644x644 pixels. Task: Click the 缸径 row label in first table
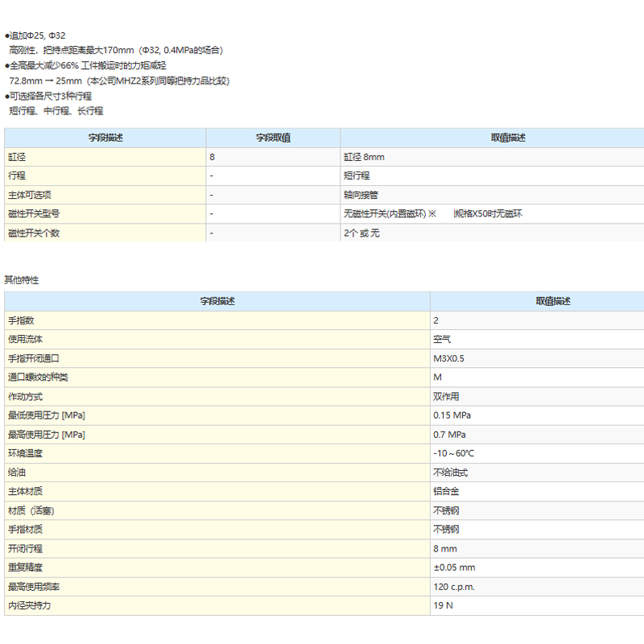[x=18, y=157]
